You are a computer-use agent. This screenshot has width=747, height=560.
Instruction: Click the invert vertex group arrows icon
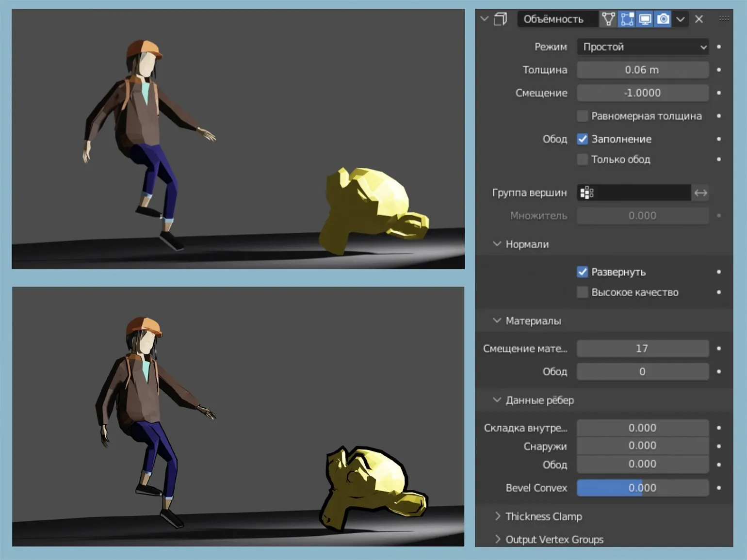[700, 193]
